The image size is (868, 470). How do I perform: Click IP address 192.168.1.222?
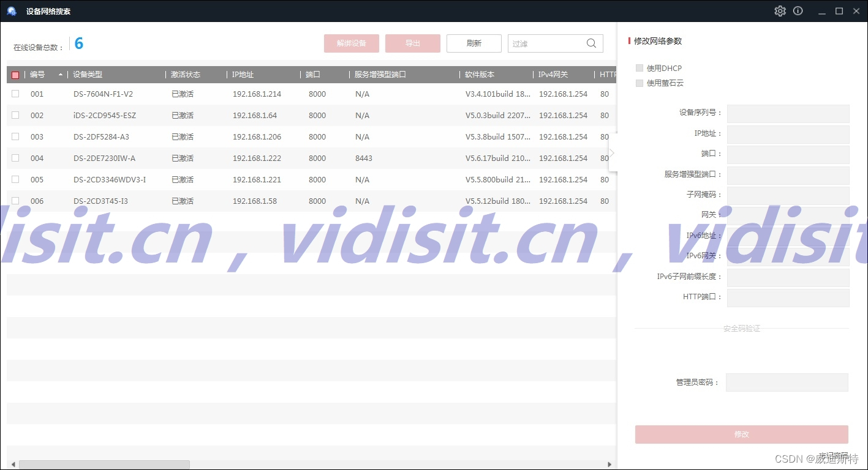257,159
